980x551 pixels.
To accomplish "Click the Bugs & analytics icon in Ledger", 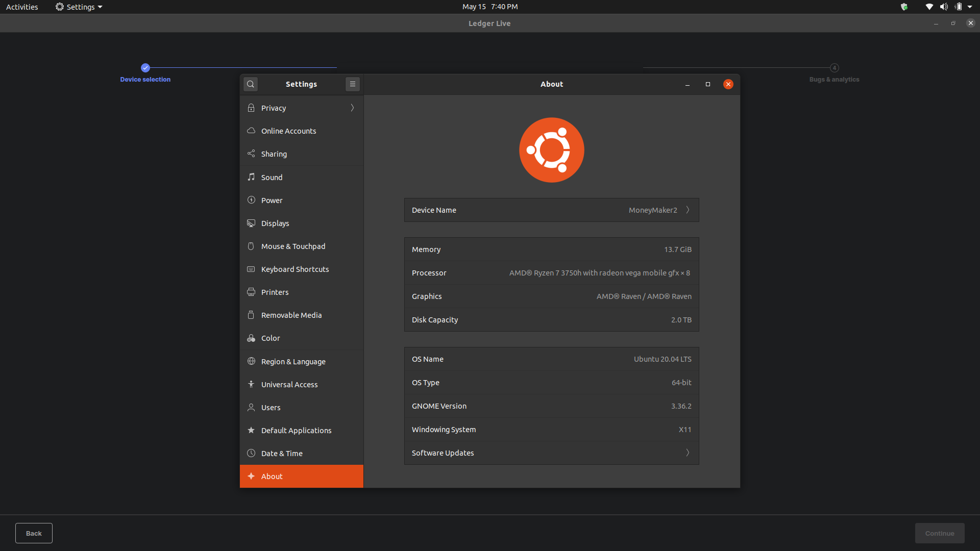I will tap(834, 67).
